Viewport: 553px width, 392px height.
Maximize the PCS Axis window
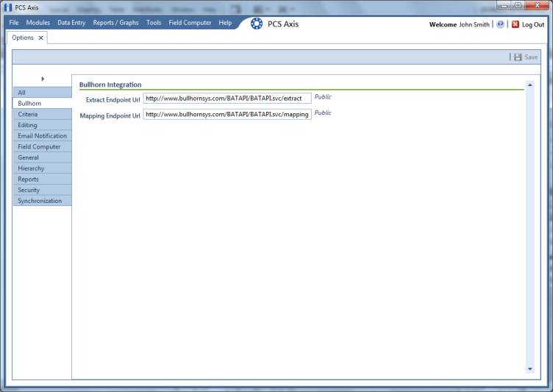518,5
